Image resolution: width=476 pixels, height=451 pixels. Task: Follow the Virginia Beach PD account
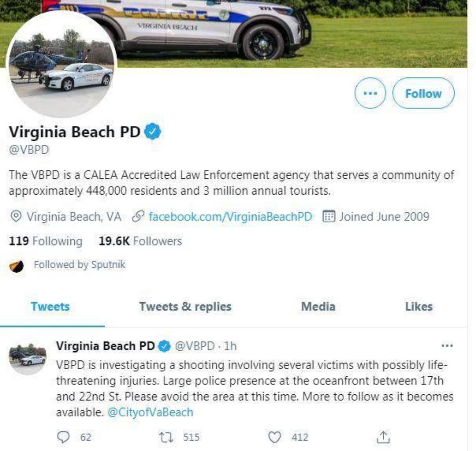tap(423, 94)
